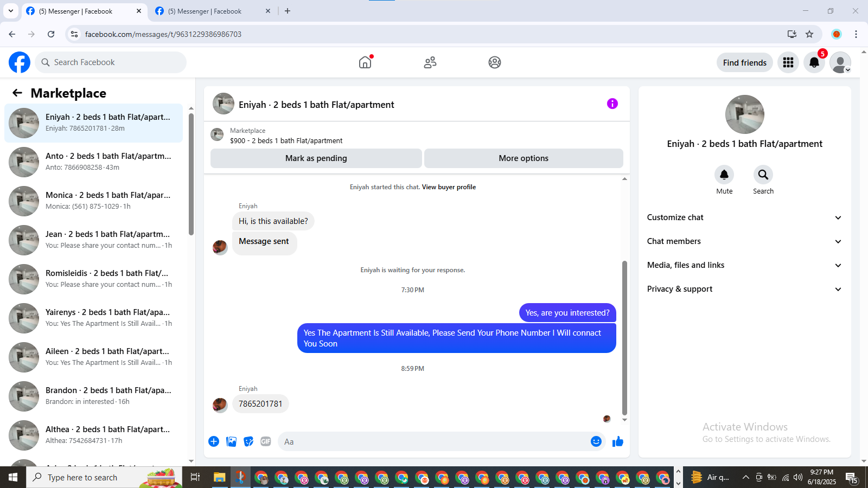
Task: Reload the page in the browser
Action: tap(51, 34)
